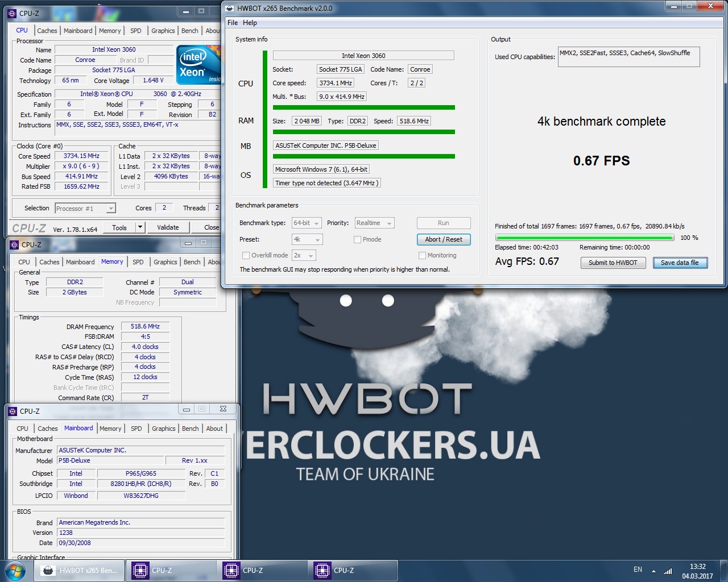
Task: Click CPU-Z Memory window title icon
Action: [x=14, y=244]
